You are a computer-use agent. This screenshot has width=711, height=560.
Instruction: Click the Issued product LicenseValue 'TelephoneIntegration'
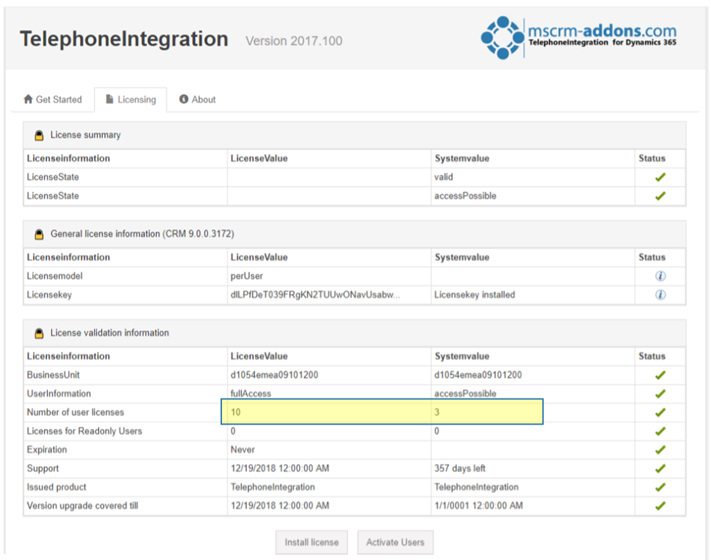[273, 487]
